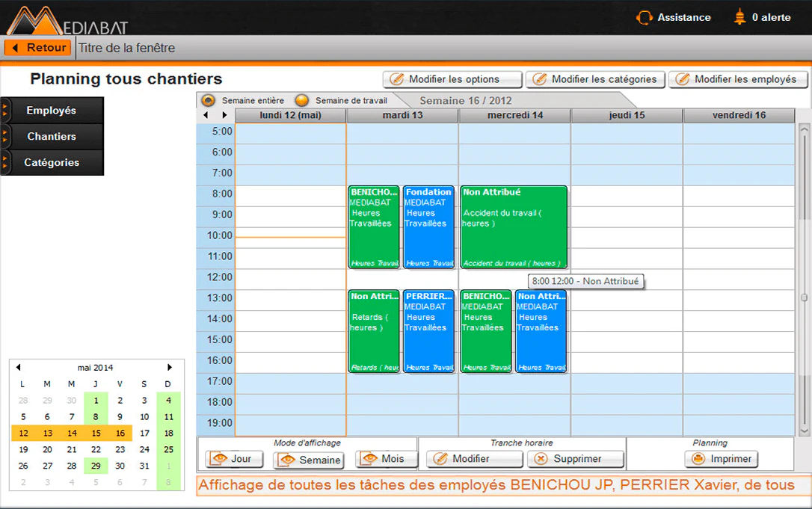Expand the Employés side panel
This screenshot has width=812, height=509.
pyautogui.click(x=52, y=111)
